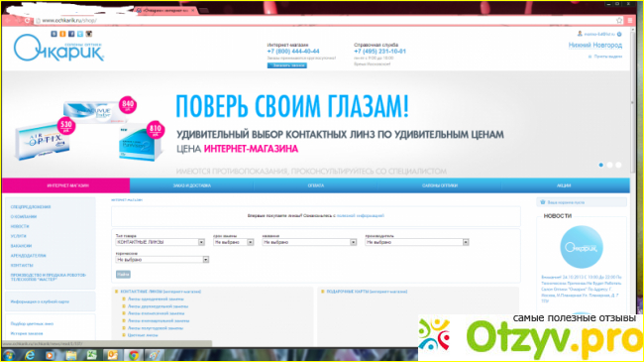Image resolution: width=644 pixels, height=362 pixels.
Task: Click the round Очкарик news thumbnail
Action: point(582,247)
